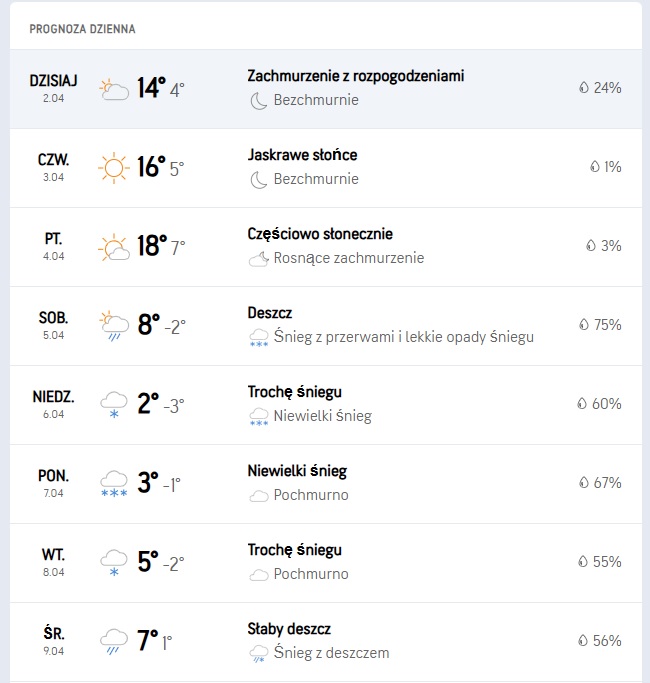Click the rain cloud icon for Śr. 9.04
Screen dimensions: 650x683
[x=113, y=641]
